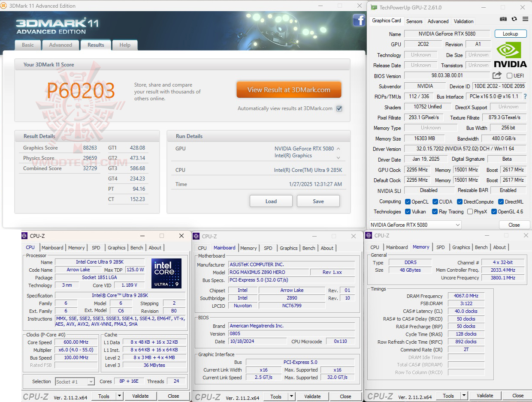This screenshot has height=402, width=532.
Task: Click the NVIDIA logo in GPU-Z
Action: click(510, 55)
